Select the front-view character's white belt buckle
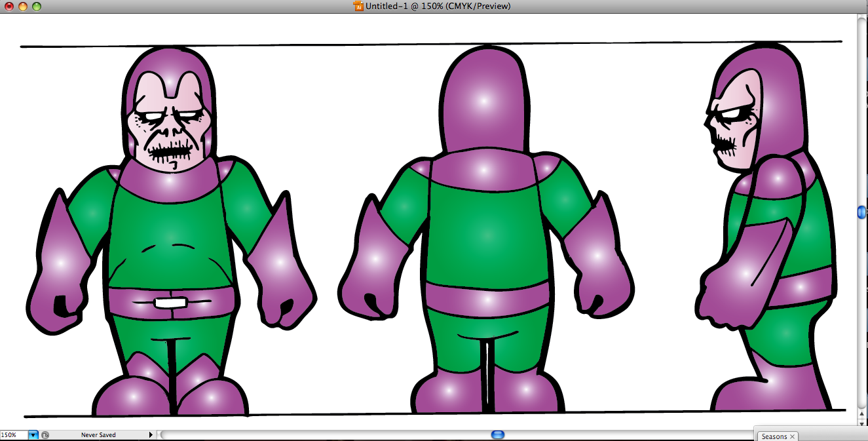Image resolution: width=868 pixels, height=441 pixels. tap(171, 303)
